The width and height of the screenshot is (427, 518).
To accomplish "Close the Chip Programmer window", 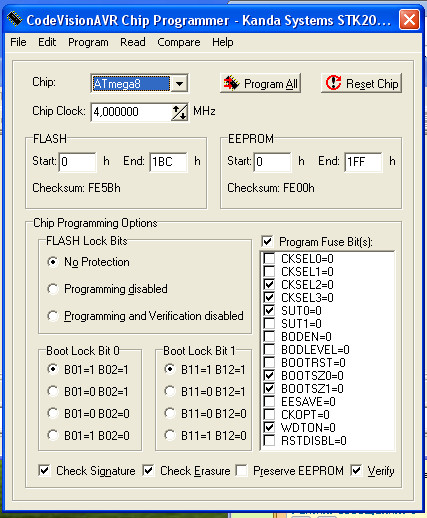I will click(409, 20).
